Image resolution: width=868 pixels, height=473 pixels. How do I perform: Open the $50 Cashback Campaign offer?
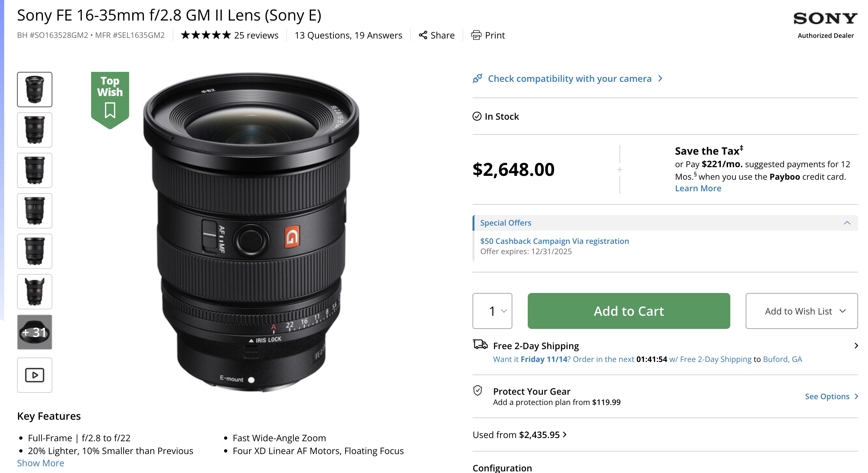point(554,241)
